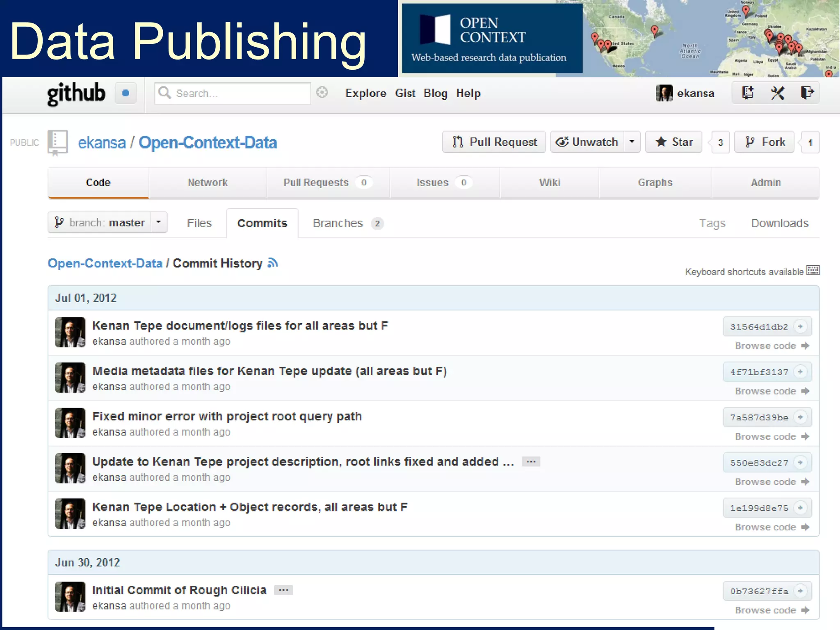Viewport: 840px width, 630px height.
Task: Click the Unwatch button
Action: click(x=587, y=142)
